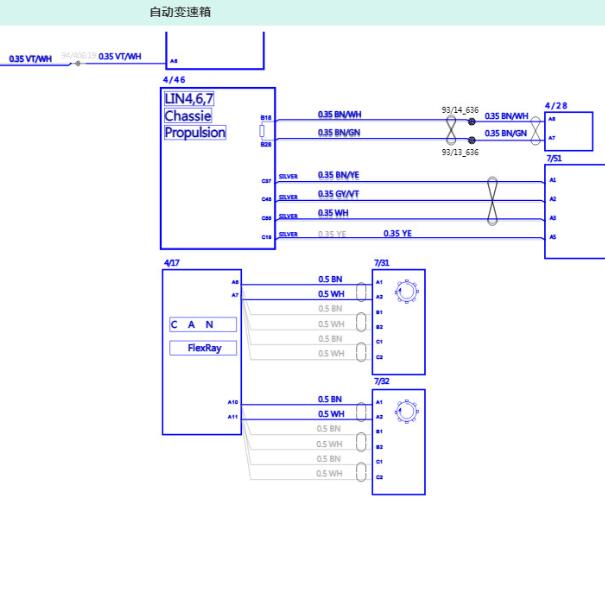Viewport: 605px width, 595px height.
Task: Click the FlexRay label box in 4/17
Action: [x=203, y=348]
